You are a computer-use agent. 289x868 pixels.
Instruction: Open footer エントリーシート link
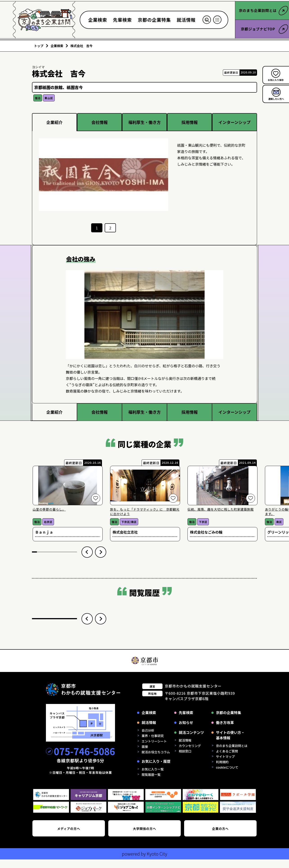tap(154, 741)
